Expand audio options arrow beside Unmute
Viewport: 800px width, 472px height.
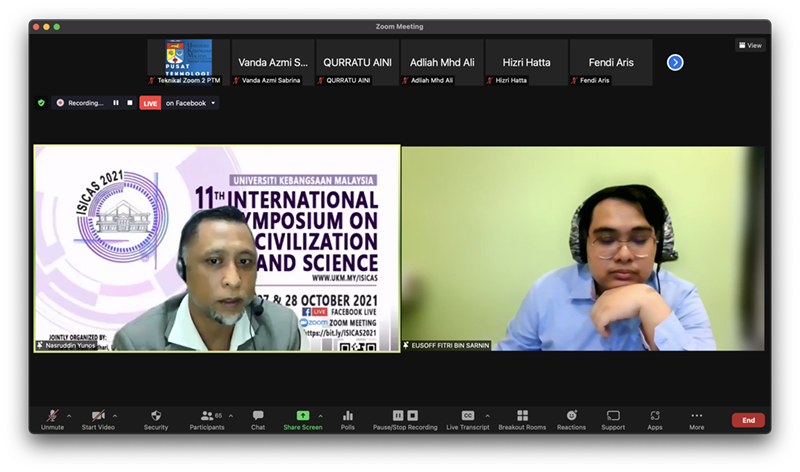pos(71,415)
